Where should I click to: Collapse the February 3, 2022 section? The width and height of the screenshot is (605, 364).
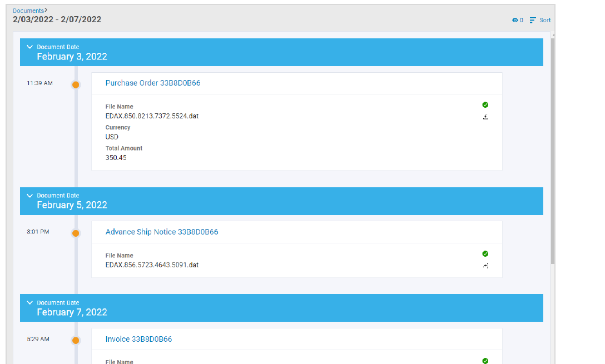pyautogui.click(x=29, y=47)
